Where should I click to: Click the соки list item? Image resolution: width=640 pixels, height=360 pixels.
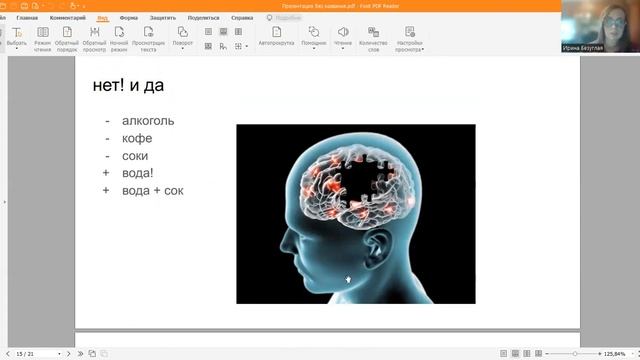point(135,156)
